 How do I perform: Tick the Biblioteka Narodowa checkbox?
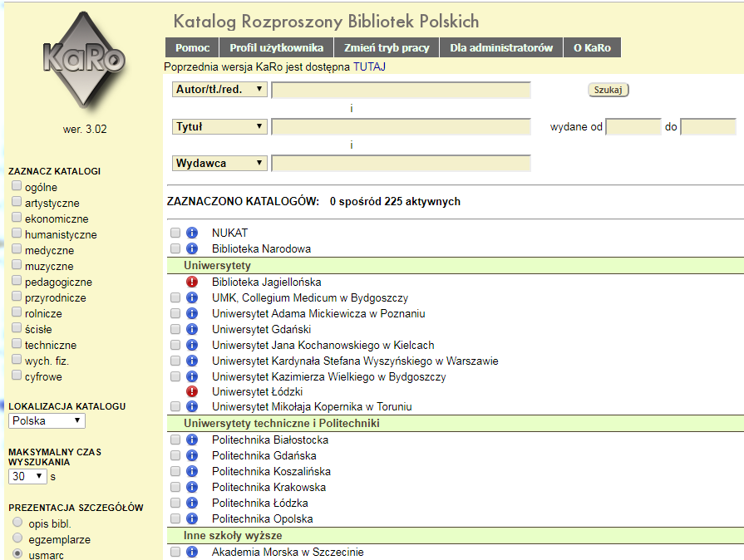[175, 248]
